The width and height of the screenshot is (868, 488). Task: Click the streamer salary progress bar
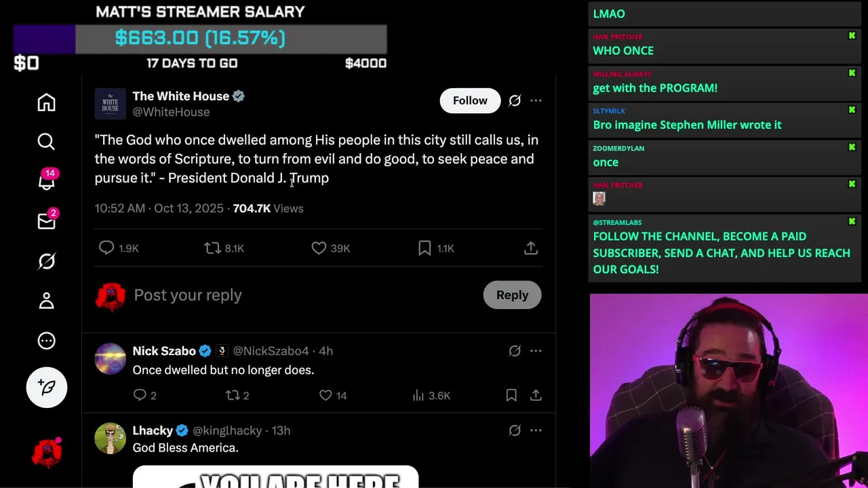click(x=200, y=39)
